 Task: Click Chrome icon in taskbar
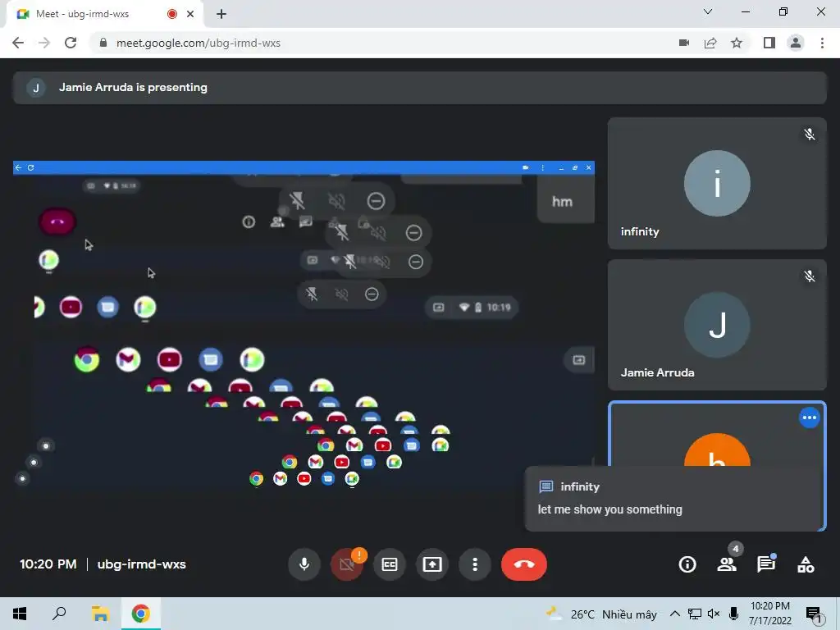(140, 614)
